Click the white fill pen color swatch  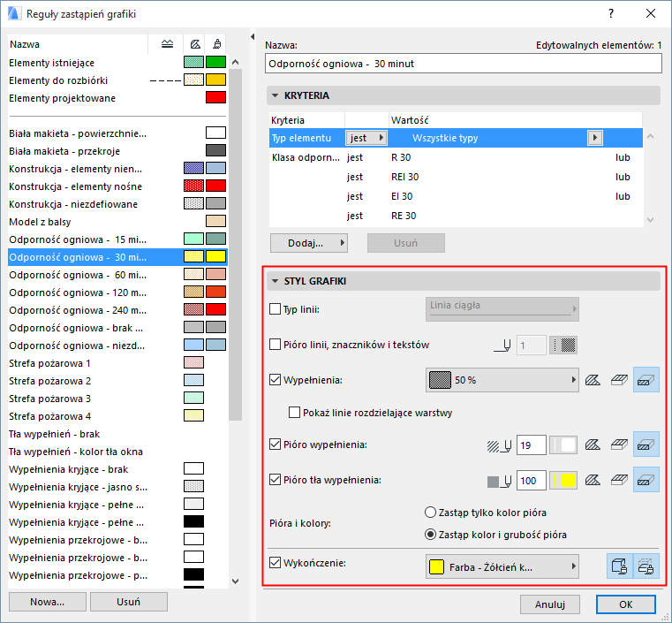click(563, 445)
